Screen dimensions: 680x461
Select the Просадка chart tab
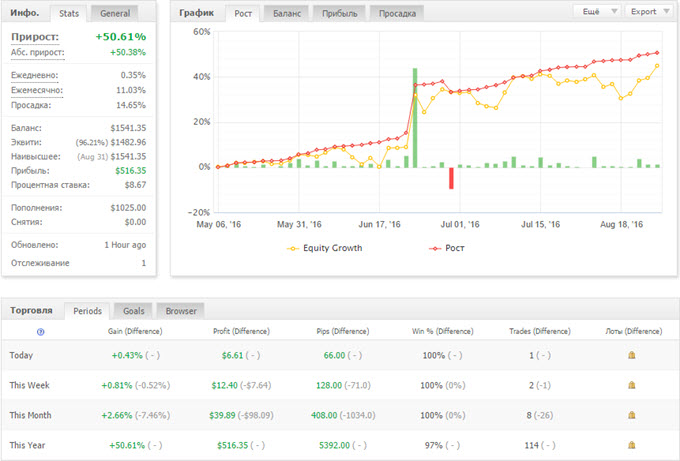pyautogui.click(x=397, y=13)
